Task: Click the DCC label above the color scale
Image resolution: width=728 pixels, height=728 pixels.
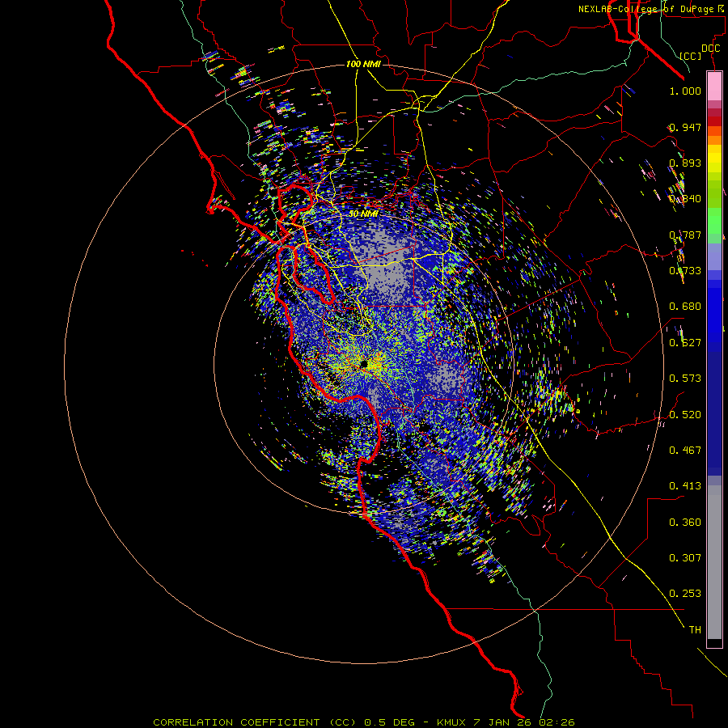Action: (x=710, y=49)
